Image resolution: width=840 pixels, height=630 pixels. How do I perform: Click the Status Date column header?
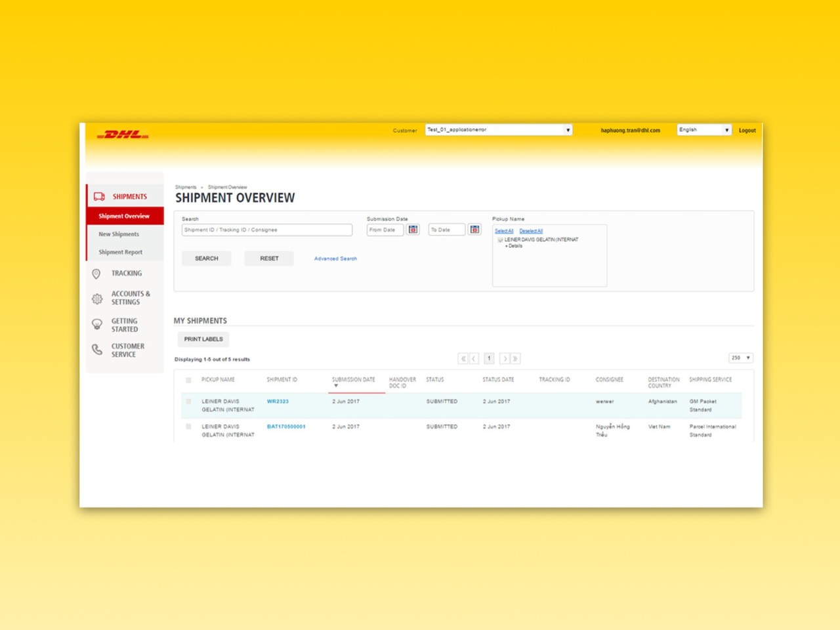498,380
